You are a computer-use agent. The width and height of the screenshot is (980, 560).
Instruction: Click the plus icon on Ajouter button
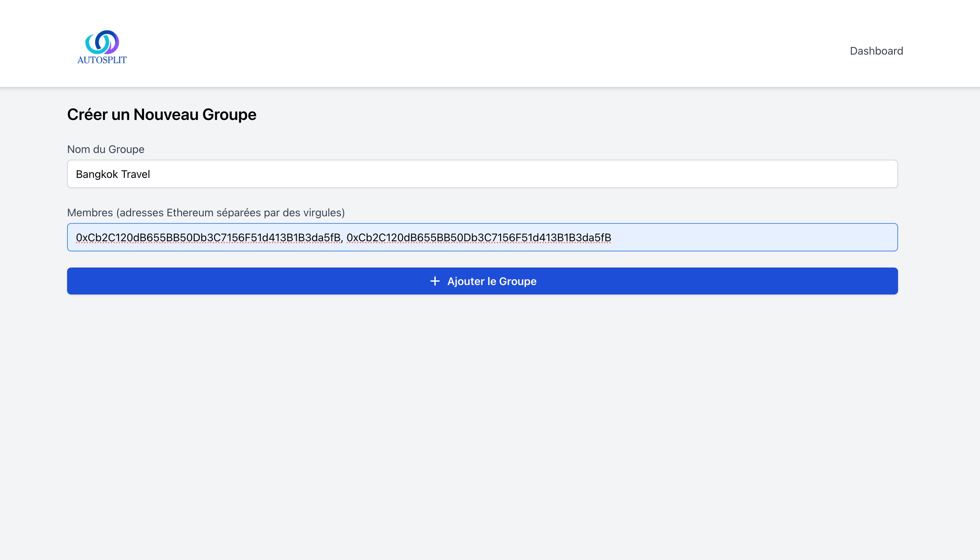[435, 281]
